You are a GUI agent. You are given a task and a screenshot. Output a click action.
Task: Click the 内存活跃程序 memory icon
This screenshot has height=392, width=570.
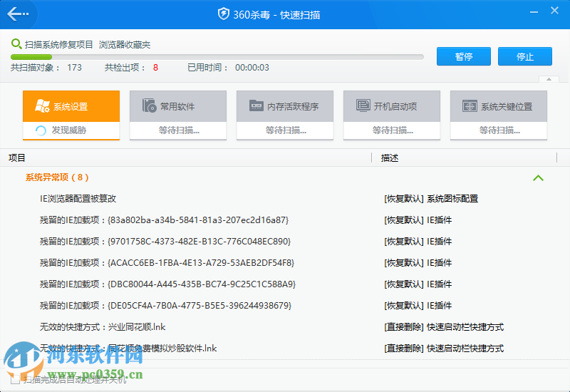256,105
